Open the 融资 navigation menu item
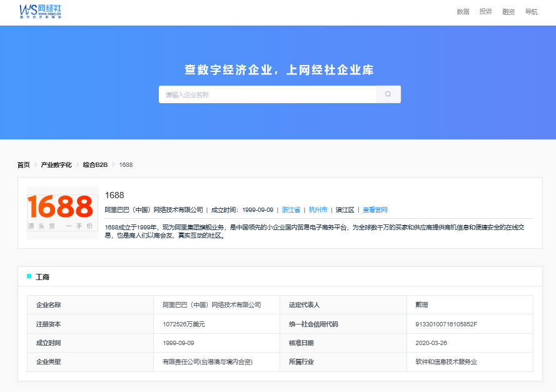Viewport: 556px width, 392px height. click(x=508, y=12)
